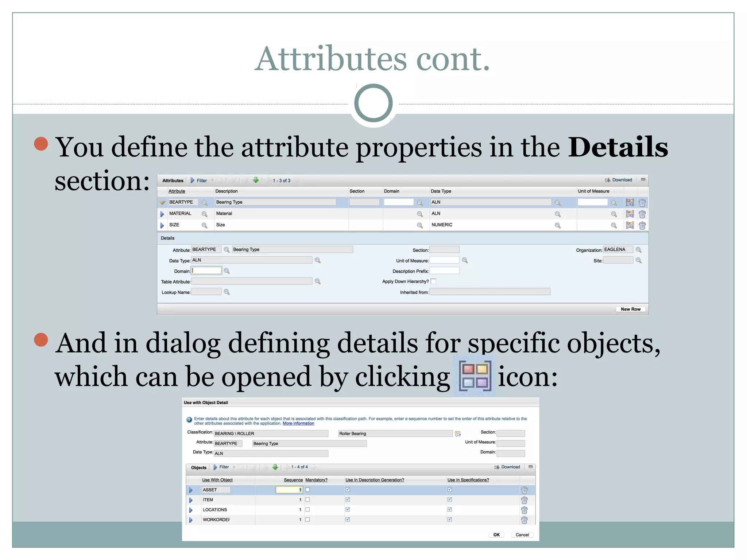Screen dimensions: 747x560
Task: Delete the MATERIAL attribute row with trash icon
Action: click(642, 214)
